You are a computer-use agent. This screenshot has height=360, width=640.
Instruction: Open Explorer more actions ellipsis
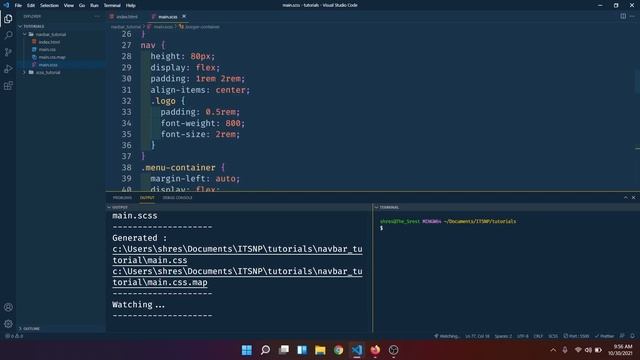(x=97, y=16)
